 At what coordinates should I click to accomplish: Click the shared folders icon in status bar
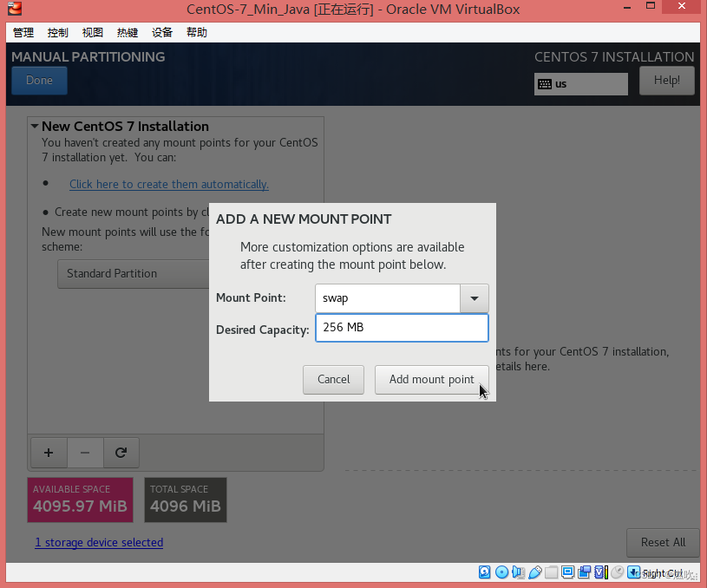point(551,572)
